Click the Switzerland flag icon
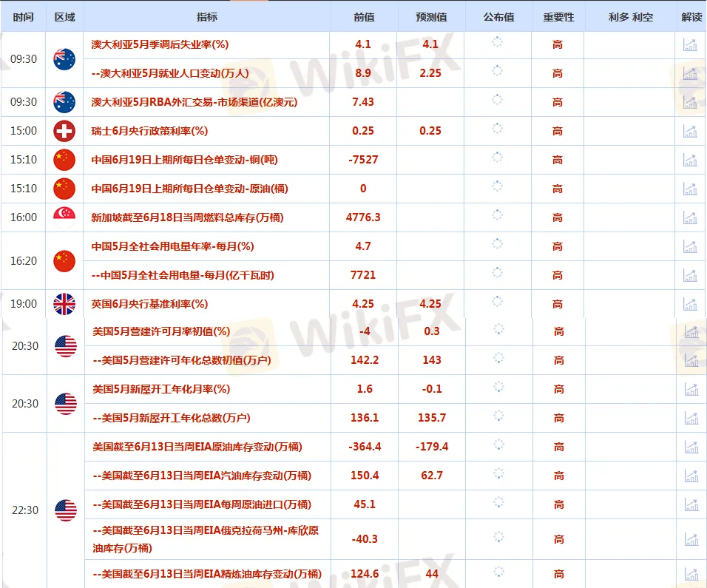 (x=65, y=131)
